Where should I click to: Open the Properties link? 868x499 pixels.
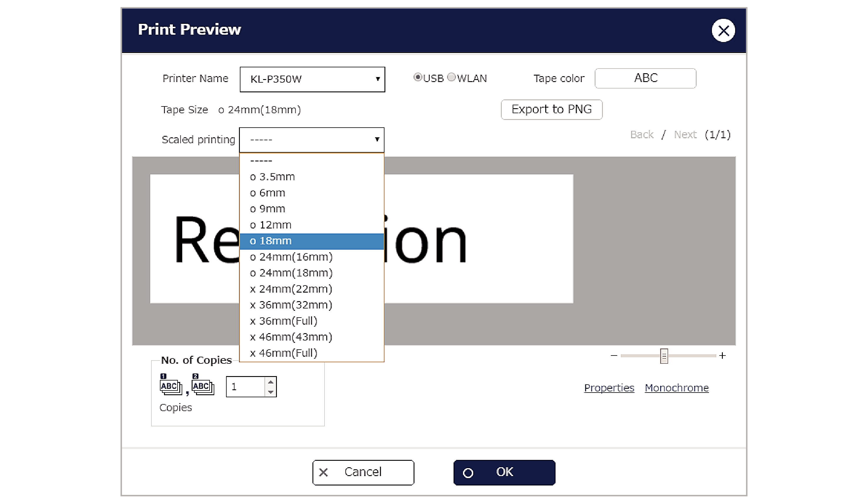pyautogui.click(x=609, y=388)
